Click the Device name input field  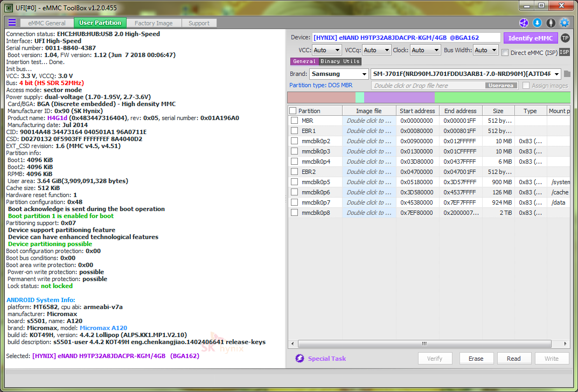407,38
